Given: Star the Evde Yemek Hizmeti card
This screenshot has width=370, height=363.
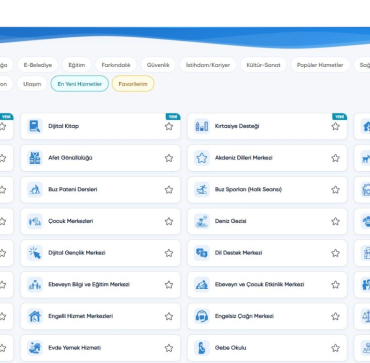Looking at the screenshot, I should coord(169,348).
